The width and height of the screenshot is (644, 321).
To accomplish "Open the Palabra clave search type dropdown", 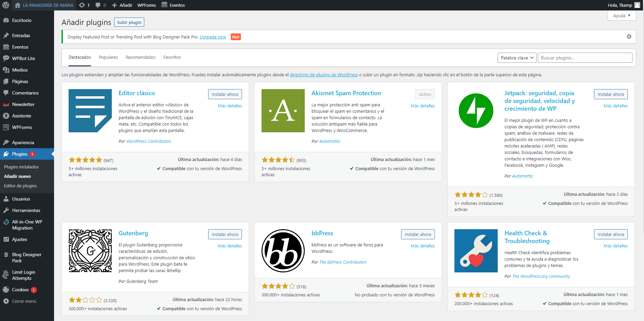I will click(517, 58).
